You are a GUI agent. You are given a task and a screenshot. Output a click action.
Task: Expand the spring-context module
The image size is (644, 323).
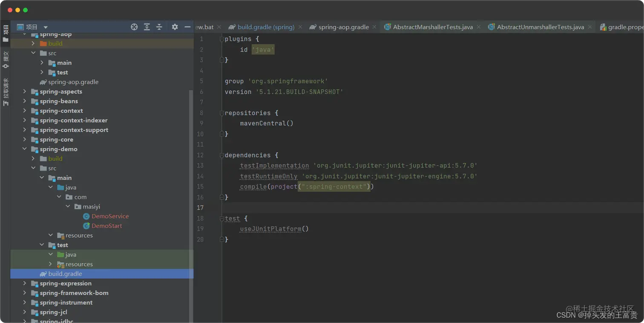pyautogui.click(x=25, y=111)
